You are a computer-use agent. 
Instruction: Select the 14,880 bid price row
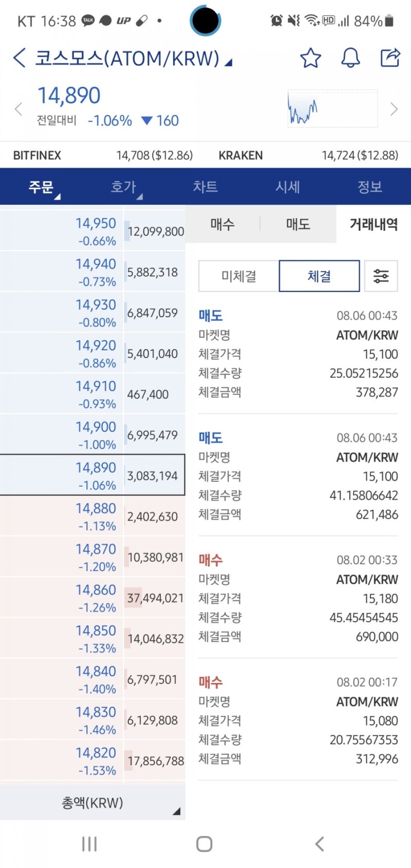point(92,516)
